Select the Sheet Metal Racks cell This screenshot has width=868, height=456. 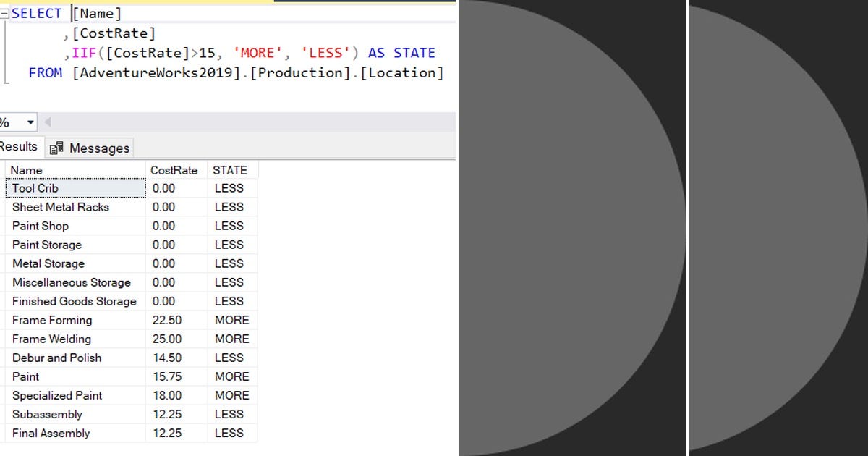[61, 207]
